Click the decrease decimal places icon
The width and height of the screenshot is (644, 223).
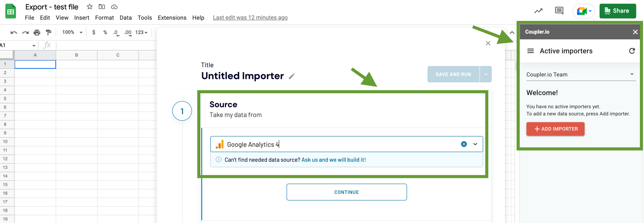click(x=116, y=32)
